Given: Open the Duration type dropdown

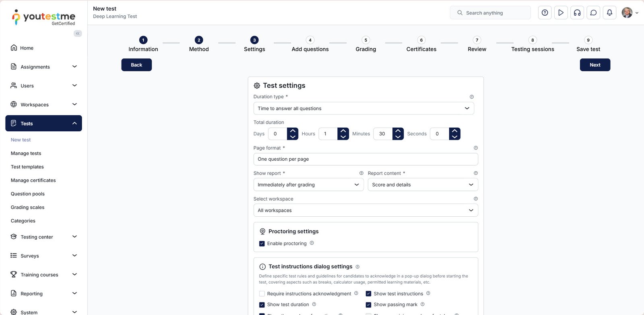Looking at the screenshot, I should 363,108.
